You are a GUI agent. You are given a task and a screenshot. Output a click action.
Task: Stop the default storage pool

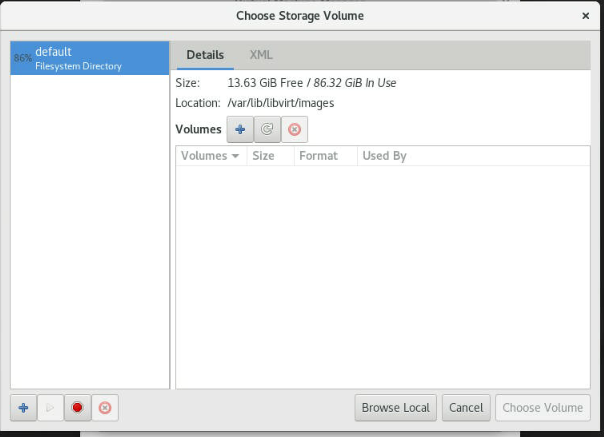click(77, 407)
